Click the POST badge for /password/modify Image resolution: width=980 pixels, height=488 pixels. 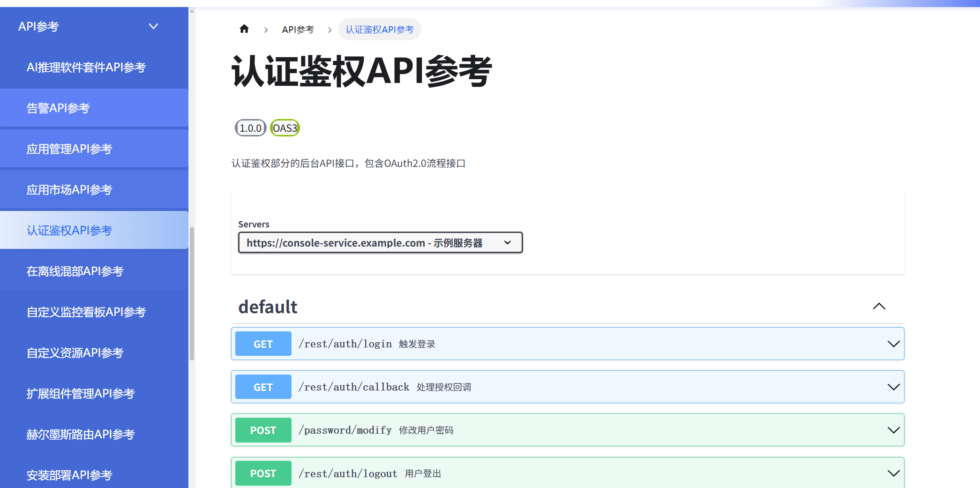click(x=263, y=430)
